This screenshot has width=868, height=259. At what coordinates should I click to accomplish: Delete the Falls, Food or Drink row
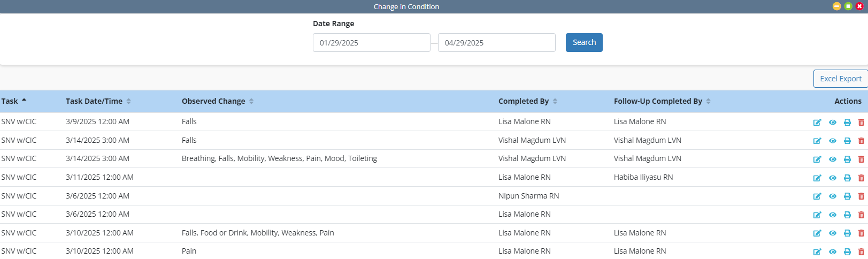tap(861, 233)
